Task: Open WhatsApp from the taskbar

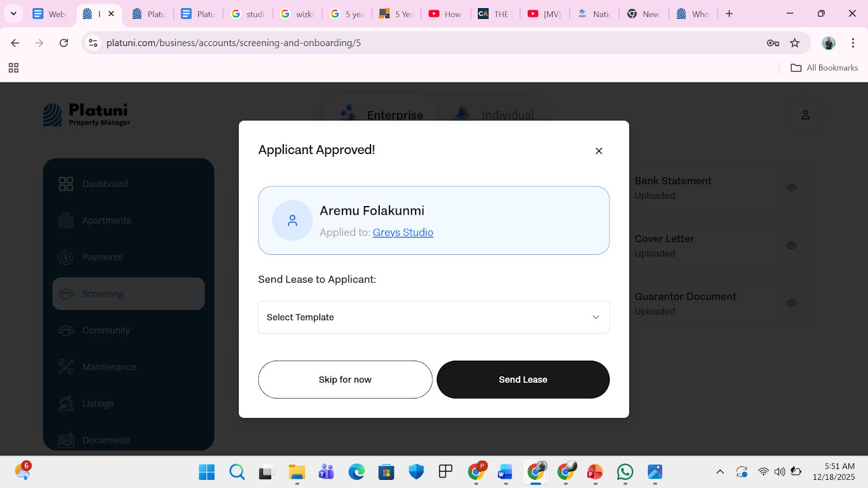Action: click(x=625, y=472)
